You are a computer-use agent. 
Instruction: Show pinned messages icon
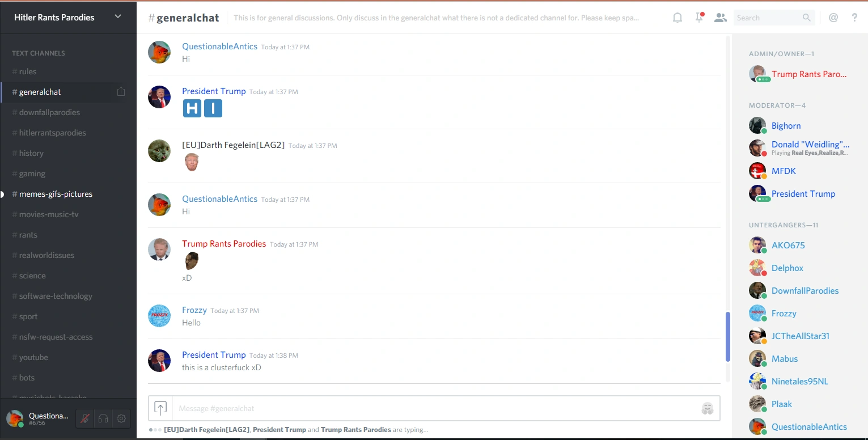point(700,18)
